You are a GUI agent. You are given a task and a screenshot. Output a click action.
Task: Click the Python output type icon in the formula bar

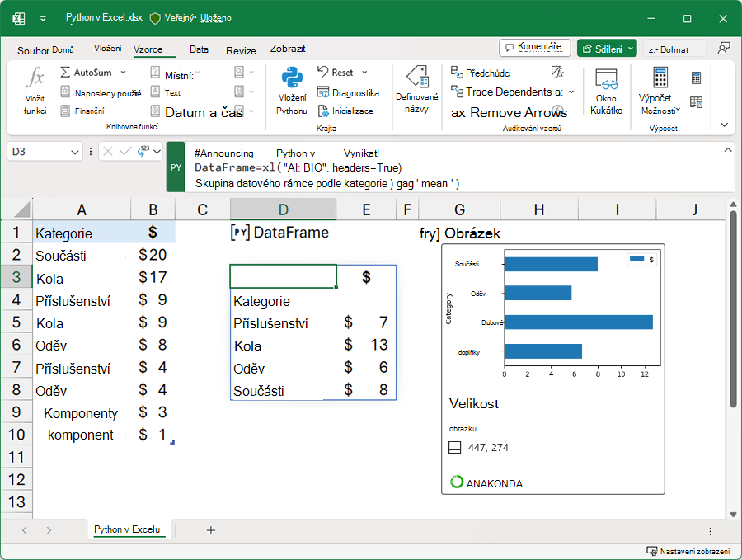tap(143, 151)
